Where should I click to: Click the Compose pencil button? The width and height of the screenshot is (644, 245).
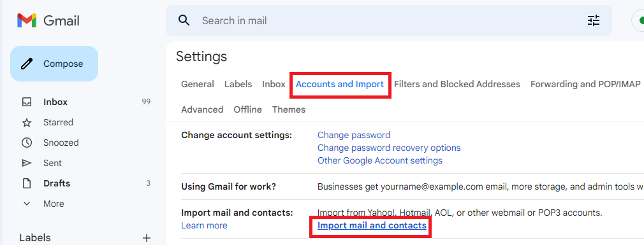[x=54, y=64]
